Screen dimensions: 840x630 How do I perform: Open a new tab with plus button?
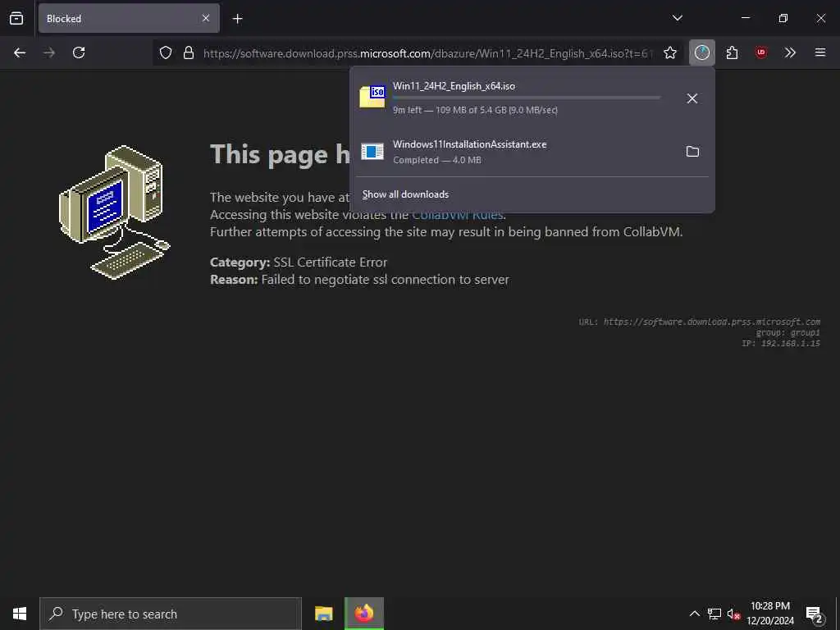237,19
